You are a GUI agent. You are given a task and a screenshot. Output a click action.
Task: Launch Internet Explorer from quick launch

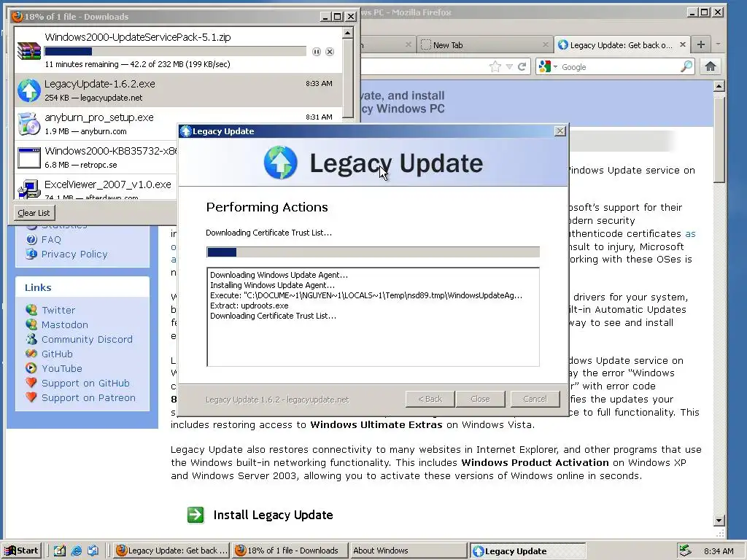76,551
